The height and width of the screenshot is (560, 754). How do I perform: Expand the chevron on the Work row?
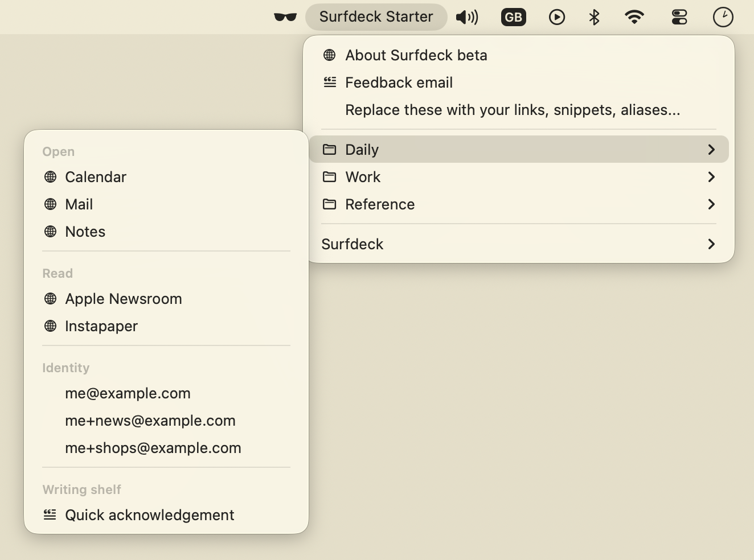(x=711, y=177)
